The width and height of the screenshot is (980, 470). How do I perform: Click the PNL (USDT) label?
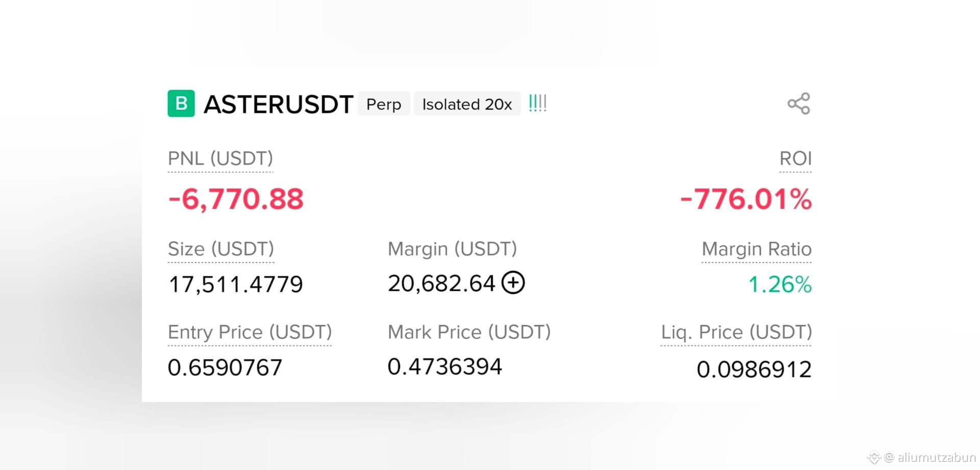click(x=220, y=159)
